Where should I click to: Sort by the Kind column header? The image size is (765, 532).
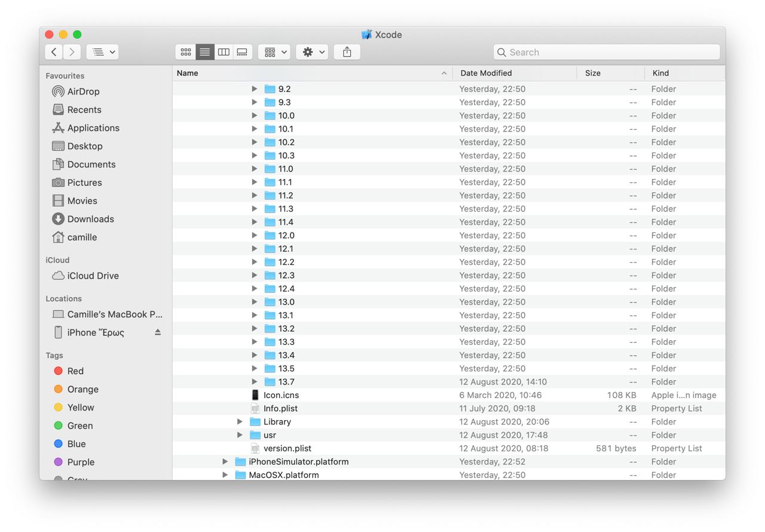(x=685, y=73)
